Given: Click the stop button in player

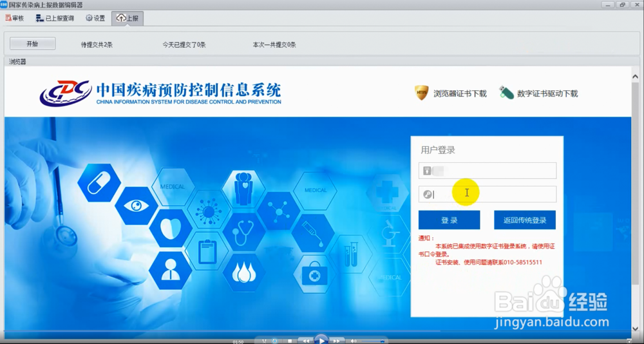Looking at the screenshot, I should point(290,341).
